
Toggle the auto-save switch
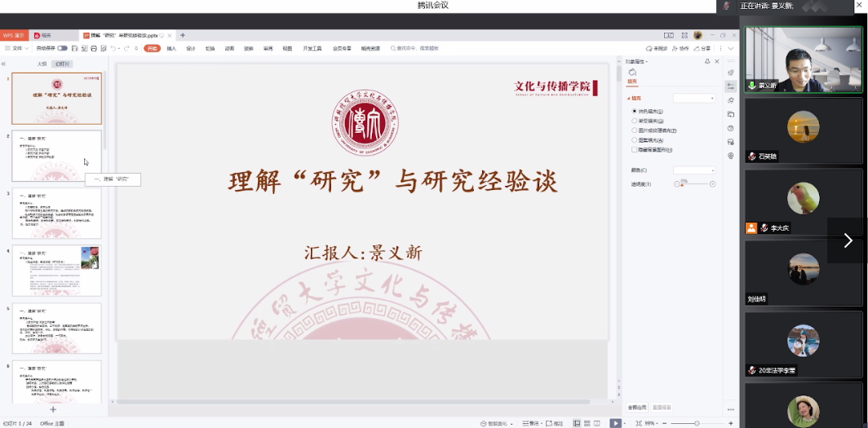tap(62, 48)
